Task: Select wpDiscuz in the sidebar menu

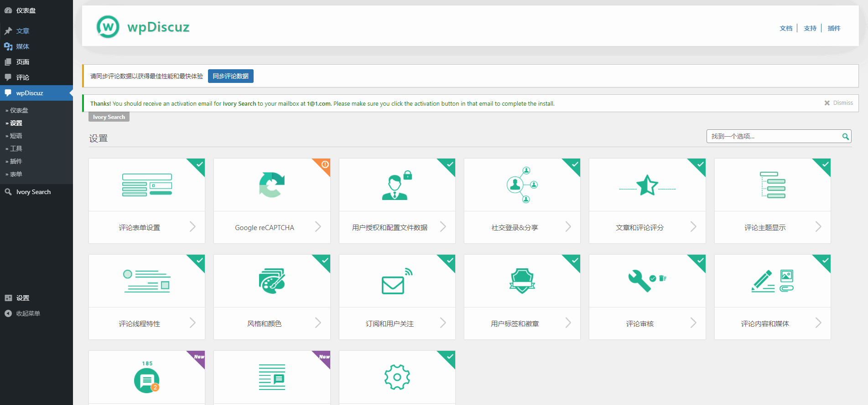Action: click(36, 93)
